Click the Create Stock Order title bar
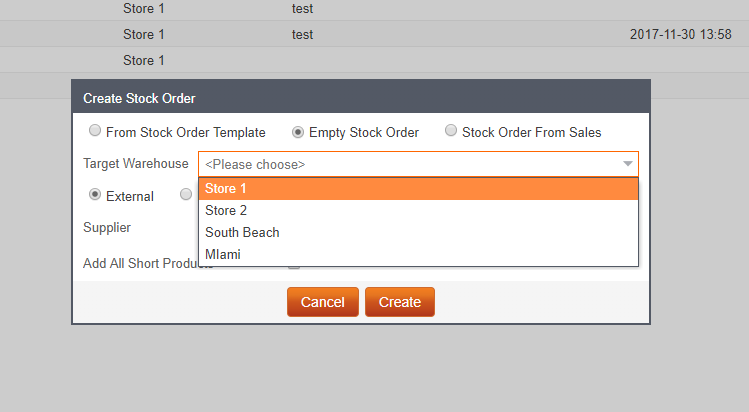This screenshot has height=412, width=749. tap(361, 98)
